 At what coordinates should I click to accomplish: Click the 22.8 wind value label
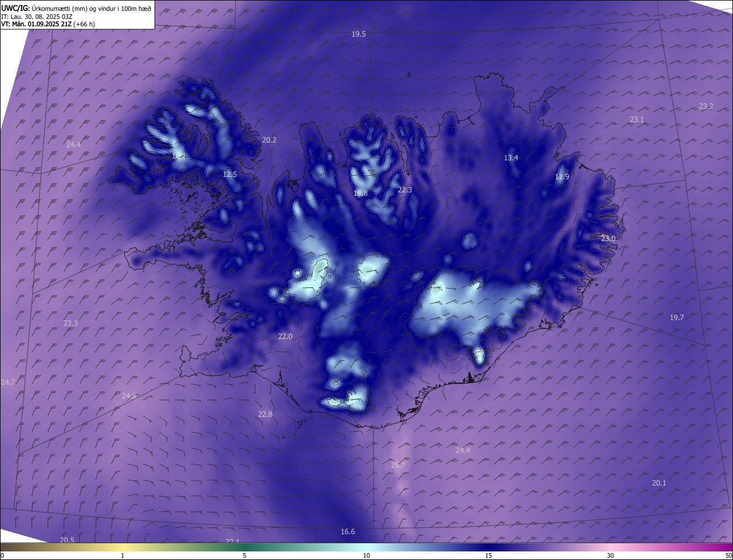click(265, 414)
